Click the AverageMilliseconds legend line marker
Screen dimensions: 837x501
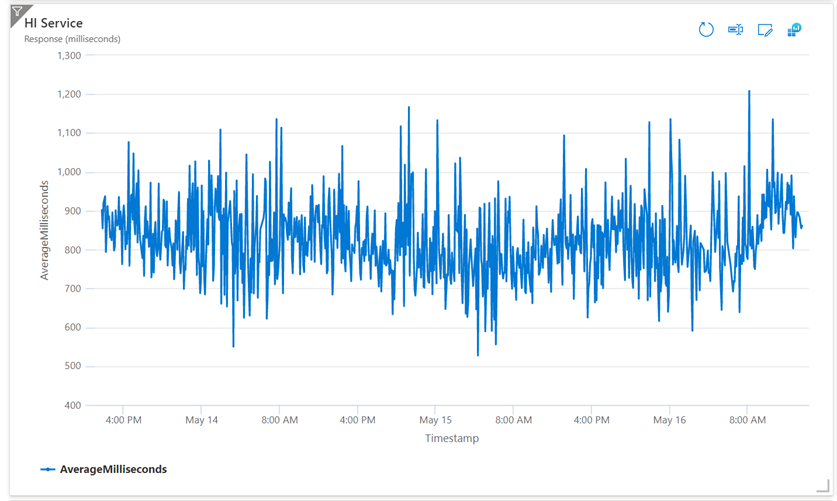[48, 469]
